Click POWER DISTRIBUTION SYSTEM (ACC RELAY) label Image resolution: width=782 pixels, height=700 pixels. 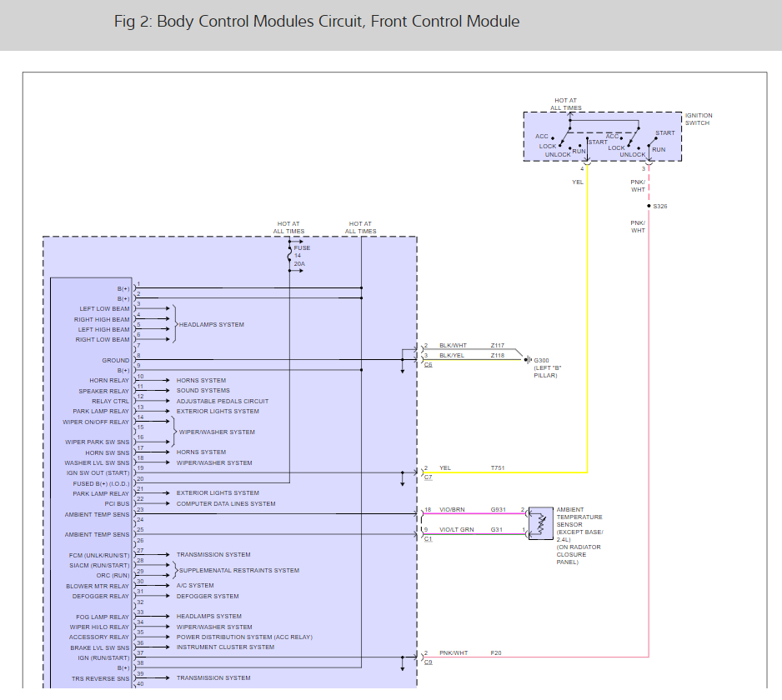point(244,637)
